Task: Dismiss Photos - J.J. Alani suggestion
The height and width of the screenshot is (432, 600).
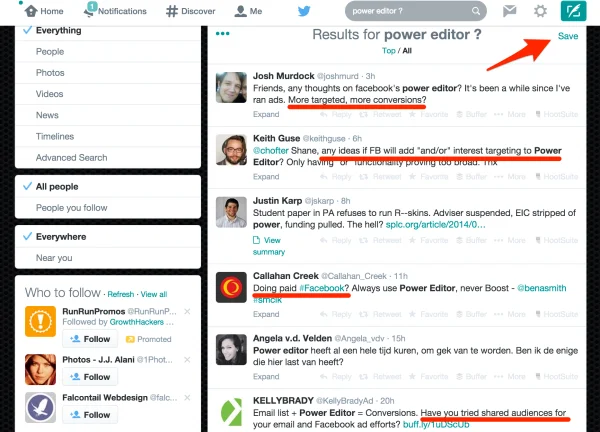Action: point(187,360)
